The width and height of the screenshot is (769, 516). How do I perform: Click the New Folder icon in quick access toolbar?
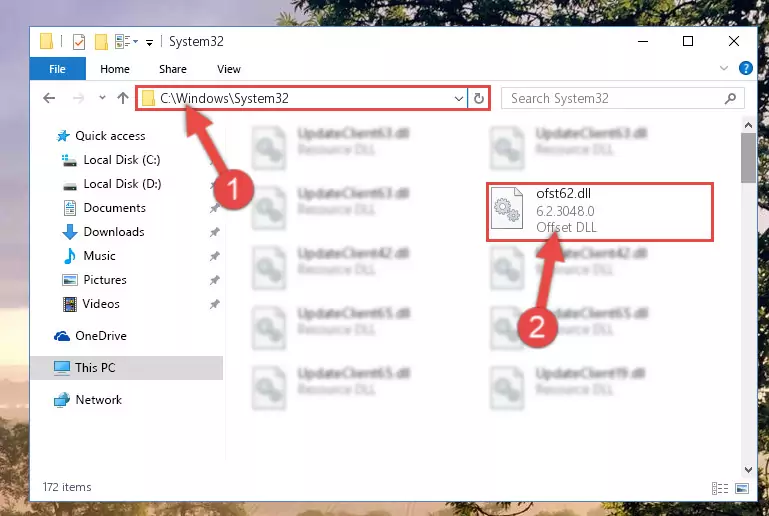coord(101,42)
